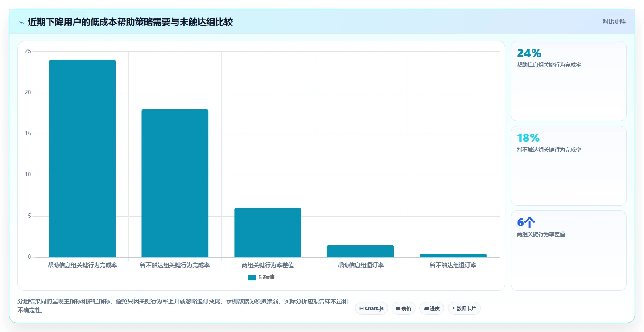Click card label 两组关键行为率差值
Screen dimensions: 644x332
541,234
